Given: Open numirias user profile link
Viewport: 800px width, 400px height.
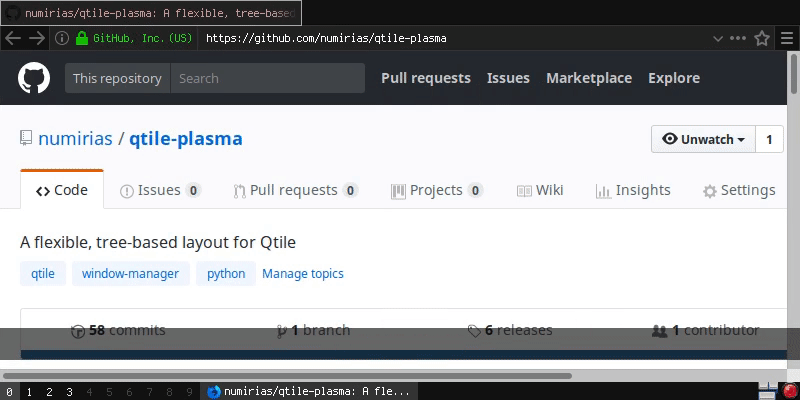Looking at the screenshot, I should pos(76,139).
